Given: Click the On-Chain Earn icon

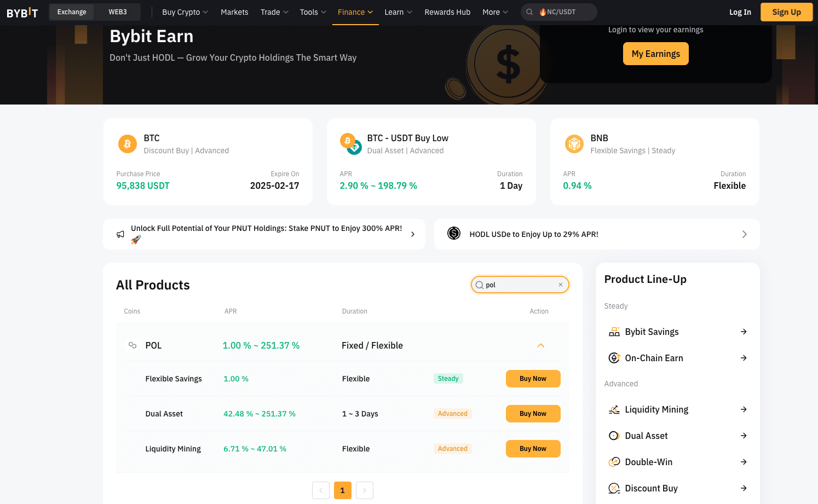Looking at the screenshot, I should click(614, 358).
